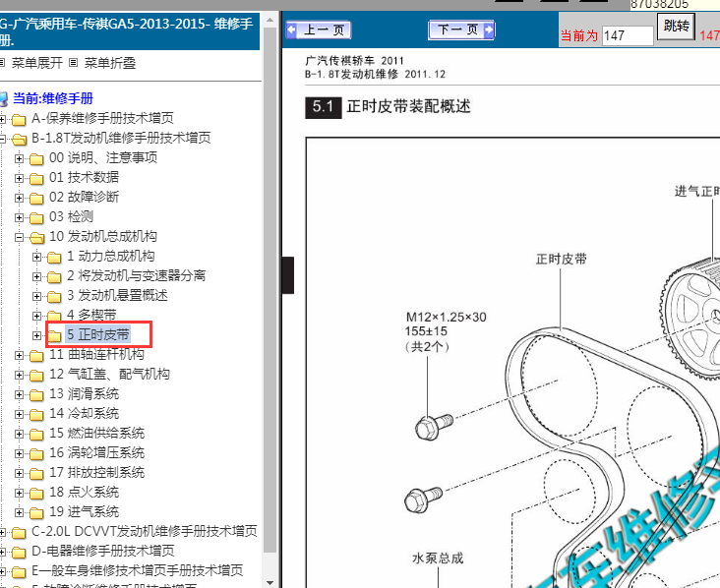Select 19 进气系统 tree item
This screenshot has height=588, width=720.
pyautogui.click(x=84, y=511)
